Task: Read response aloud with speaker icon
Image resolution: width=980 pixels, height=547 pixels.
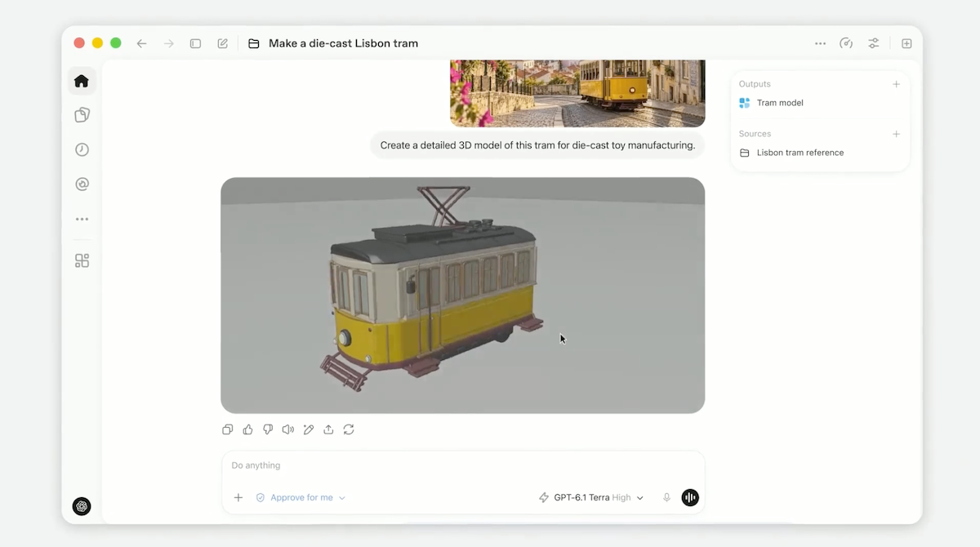Action: 287,429
